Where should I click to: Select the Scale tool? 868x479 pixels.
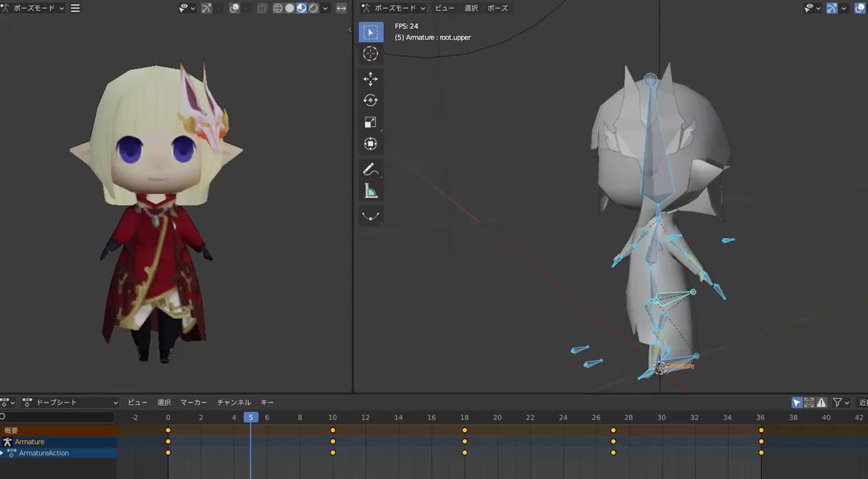tap(371, 122)
